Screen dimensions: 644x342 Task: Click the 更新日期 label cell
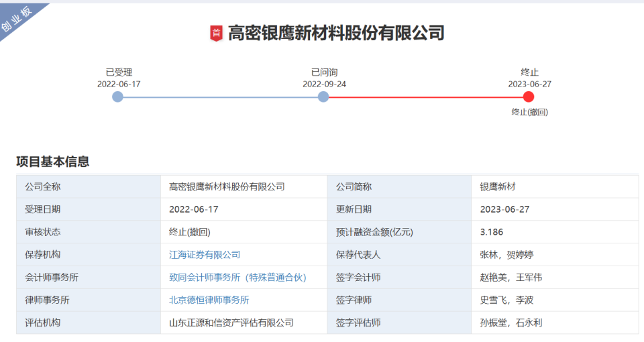(398, 209)
